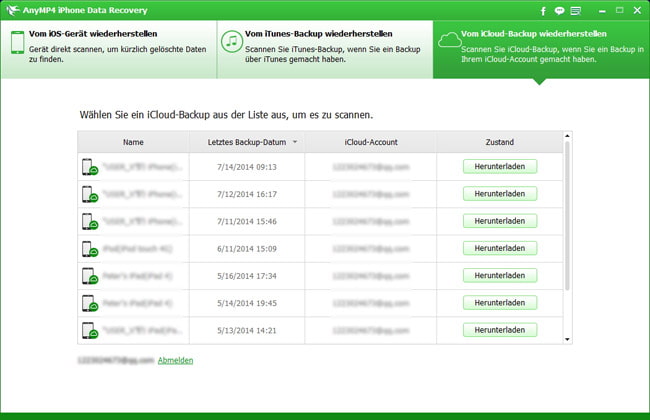Open the Facebook share icon
The height and width of the screenshot is (420, 650).
543,11
